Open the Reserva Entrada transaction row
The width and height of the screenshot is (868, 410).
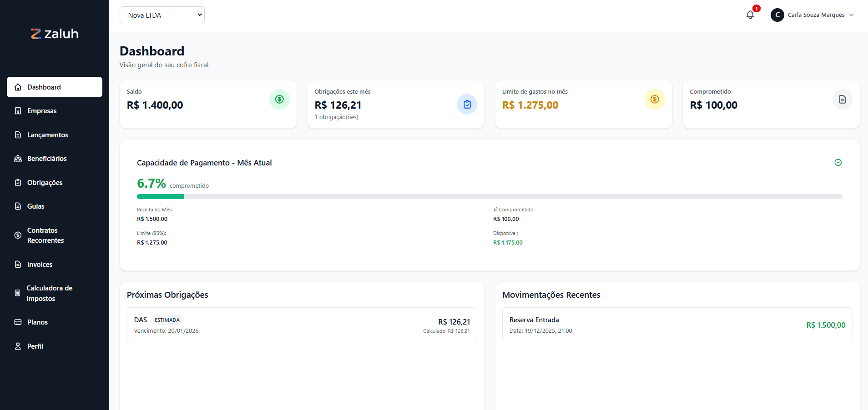[677, 325]
